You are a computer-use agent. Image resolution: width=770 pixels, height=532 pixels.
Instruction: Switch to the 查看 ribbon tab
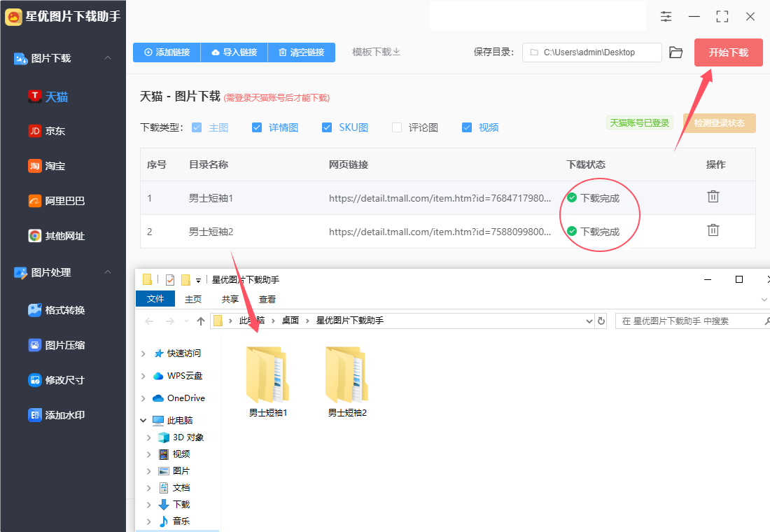(x=267, y=299)
